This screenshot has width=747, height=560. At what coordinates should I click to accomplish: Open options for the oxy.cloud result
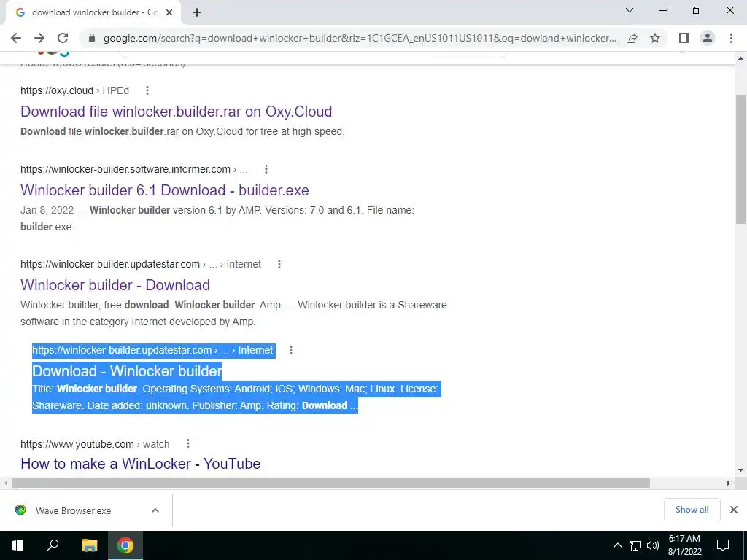[147, 90]
